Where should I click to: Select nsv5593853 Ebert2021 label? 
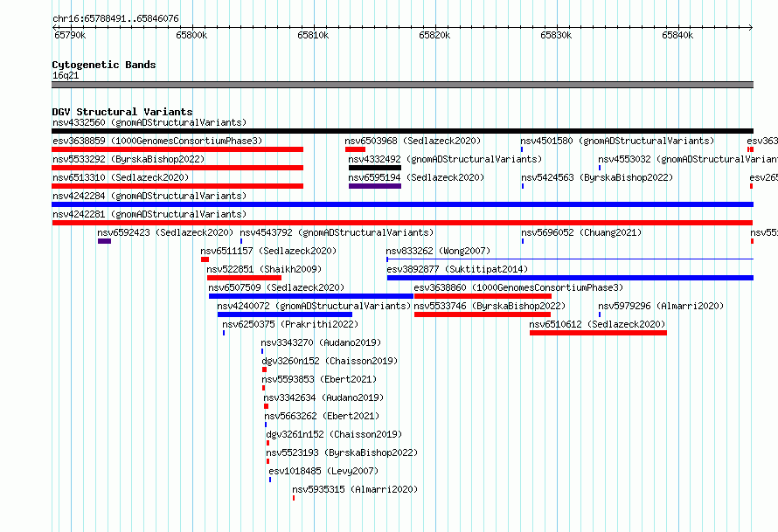(320, 379)
